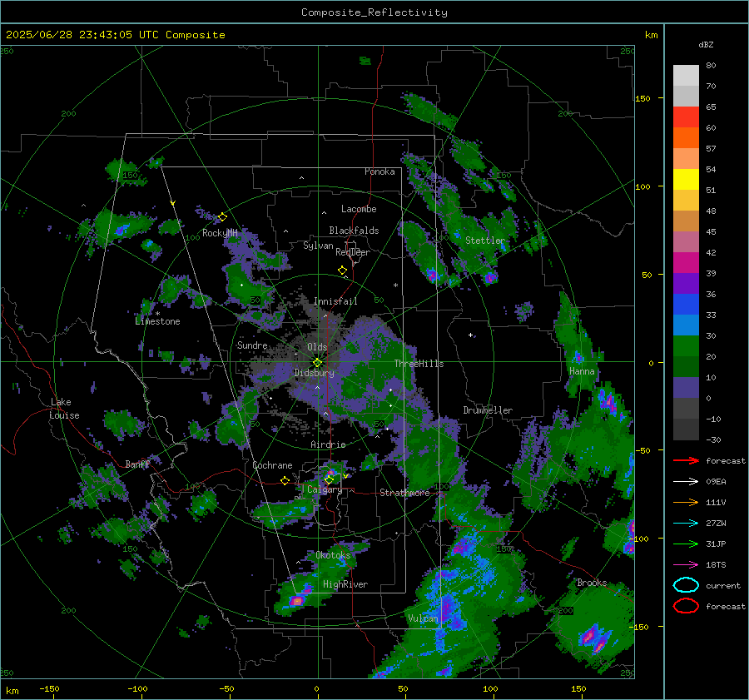The image size is (749, 700).
Task: Click the Hanna map label
Action: coord(582,371)
